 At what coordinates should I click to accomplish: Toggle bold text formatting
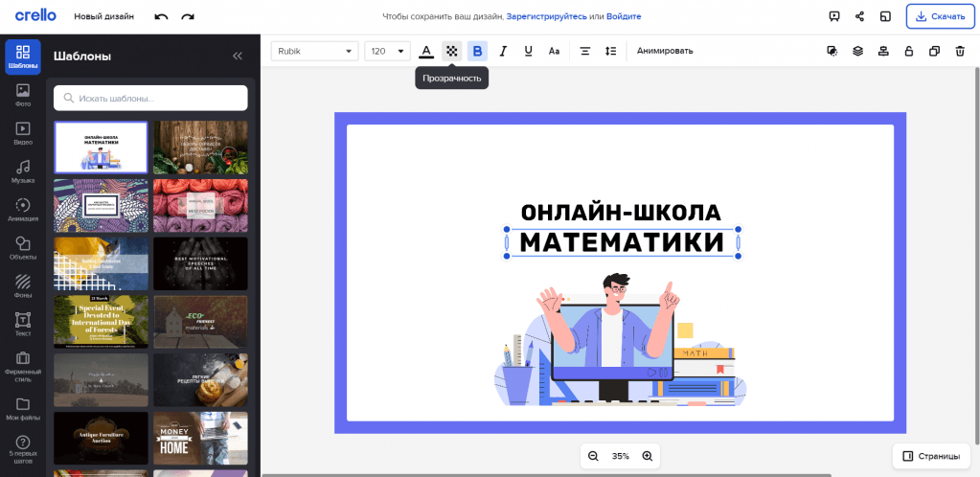tap(477, 51)
